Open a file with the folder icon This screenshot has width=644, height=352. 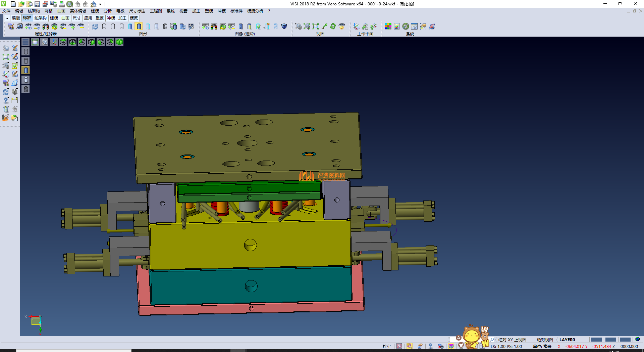pyautogui.click(x=21, y=4)
